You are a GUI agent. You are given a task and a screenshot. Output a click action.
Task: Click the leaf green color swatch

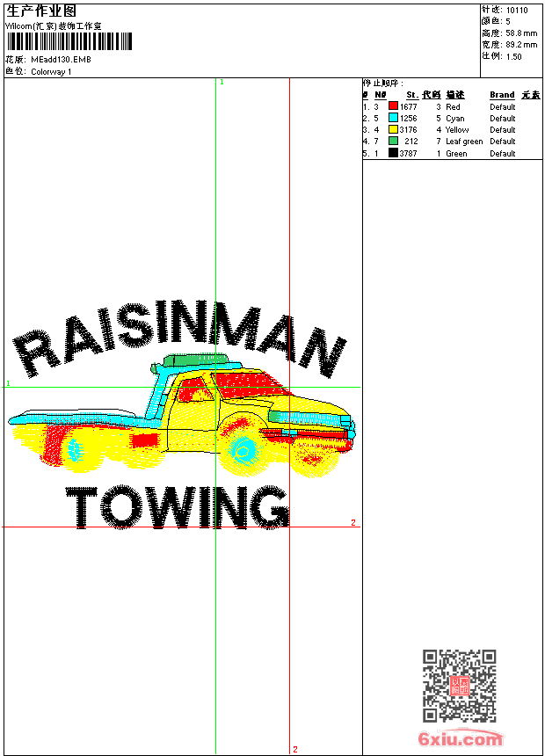tap(393, 141)
